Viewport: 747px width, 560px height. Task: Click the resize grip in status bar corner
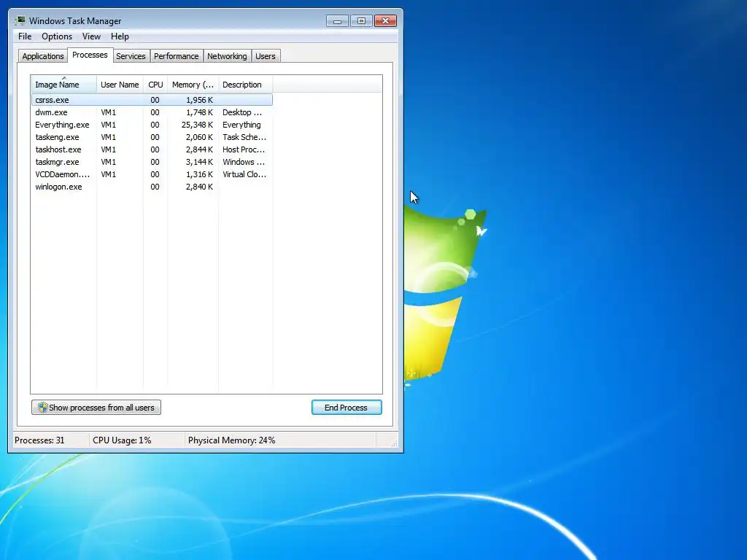tap(393, 443)
